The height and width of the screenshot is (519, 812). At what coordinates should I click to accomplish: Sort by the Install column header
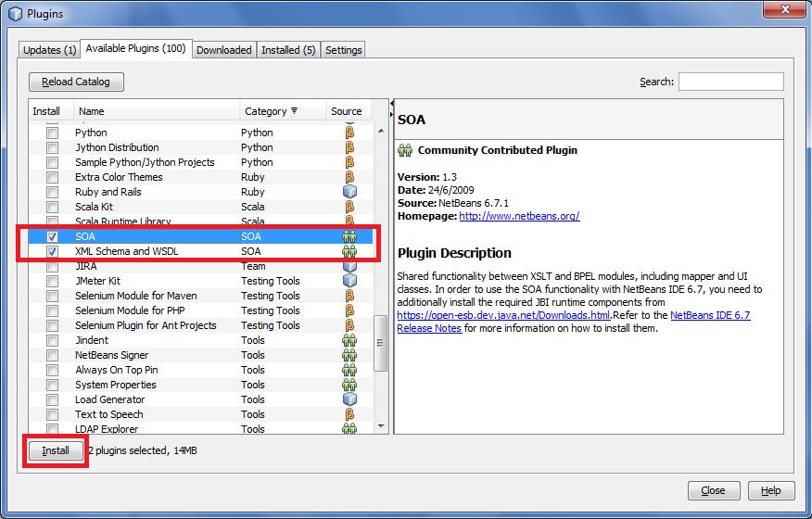click(51, 111)
